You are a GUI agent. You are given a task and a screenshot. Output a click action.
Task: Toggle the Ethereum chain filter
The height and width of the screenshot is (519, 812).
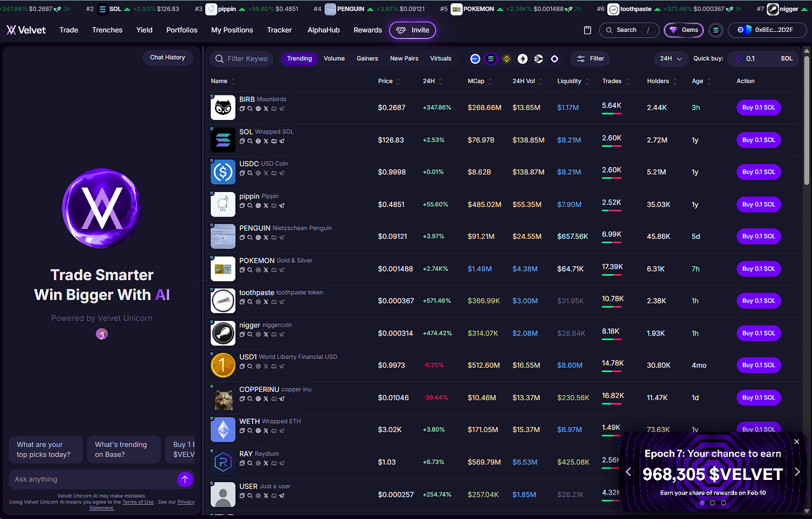(x=523, y=59)
